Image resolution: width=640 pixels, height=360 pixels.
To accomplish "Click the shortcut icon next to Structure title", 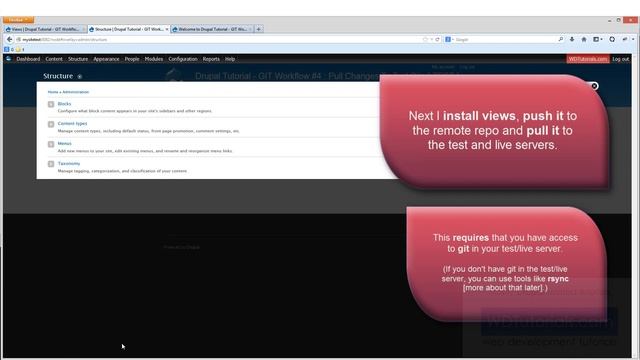I will (x=80, y=76).
